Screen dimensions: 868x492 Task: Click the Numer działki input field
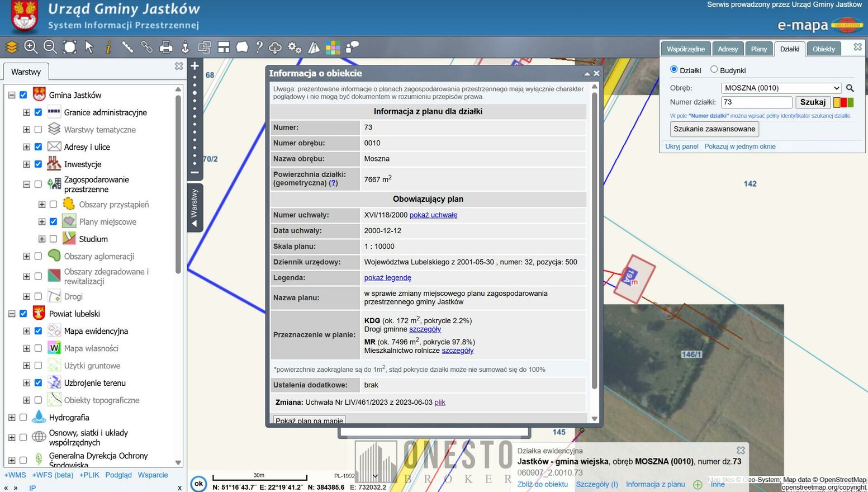coord(756,102)
